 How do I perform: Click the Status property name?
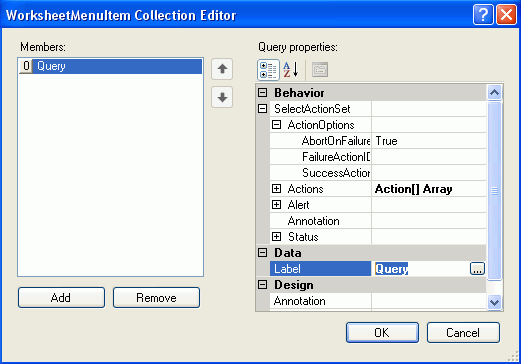pos(303,237)
